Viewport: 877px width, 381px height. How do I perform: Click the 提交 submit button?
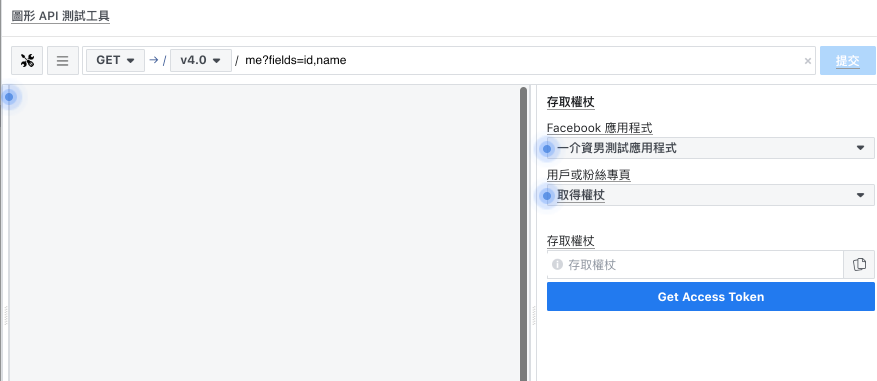click(x=847, y=60)
